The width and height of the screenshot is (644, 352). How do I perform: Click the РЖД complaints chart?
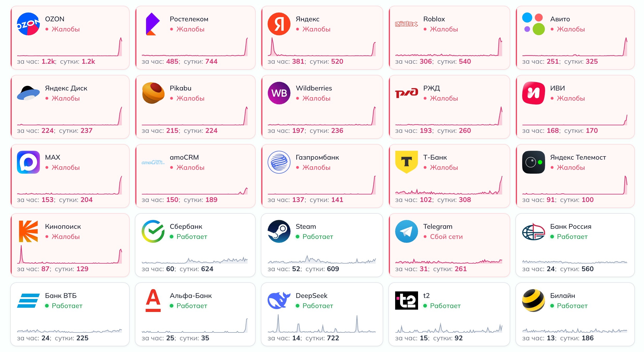449,116
